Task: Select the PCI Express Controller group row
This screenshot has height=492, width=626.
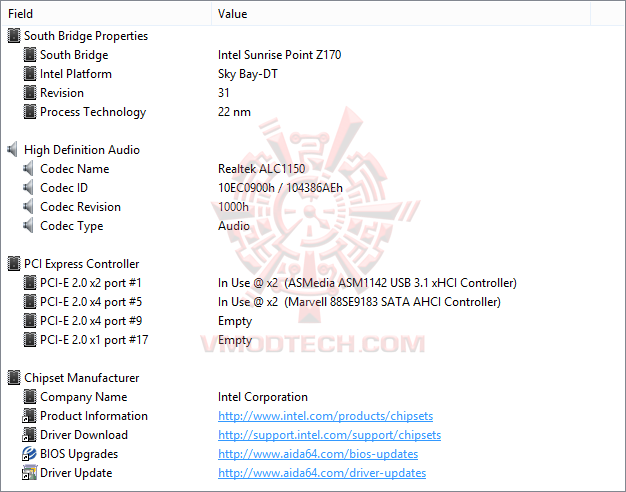Action: [81, 264]
